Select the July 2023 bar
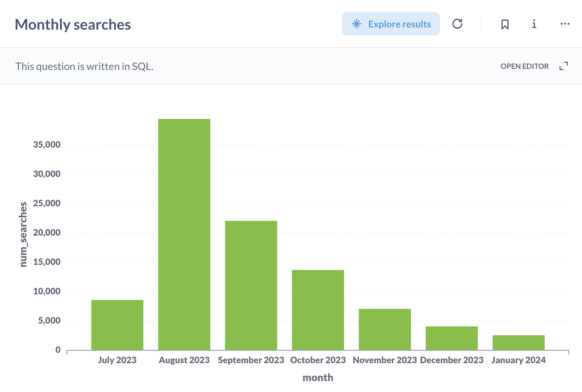The width and height of the screenshot is (582, 392). (x=117, y=325)
